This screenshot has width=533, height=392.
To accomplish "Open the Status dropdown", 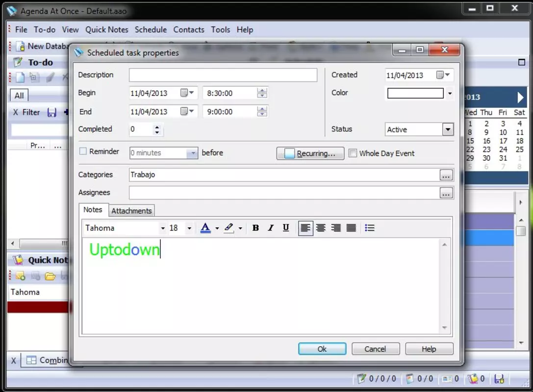I will coord(448,129).
